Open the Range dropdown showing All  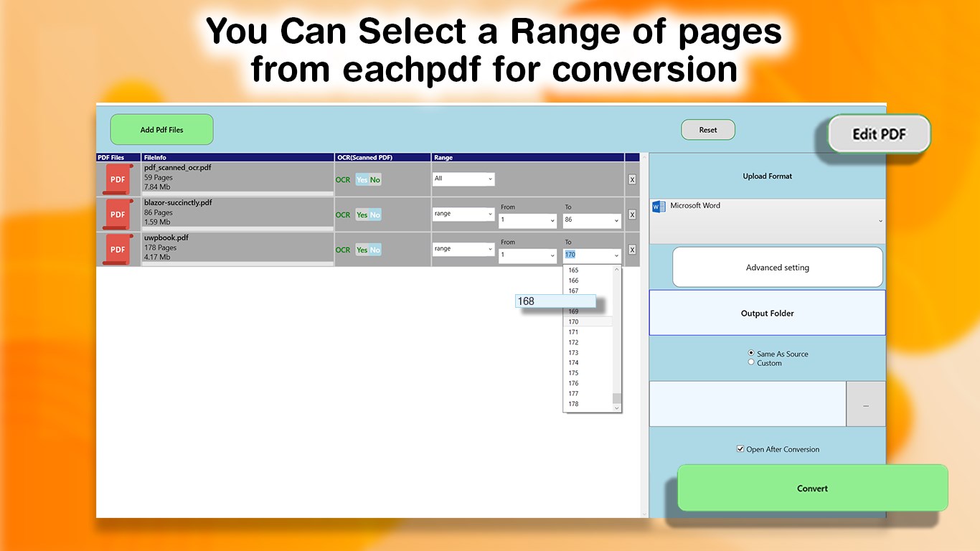click(463, 179)
